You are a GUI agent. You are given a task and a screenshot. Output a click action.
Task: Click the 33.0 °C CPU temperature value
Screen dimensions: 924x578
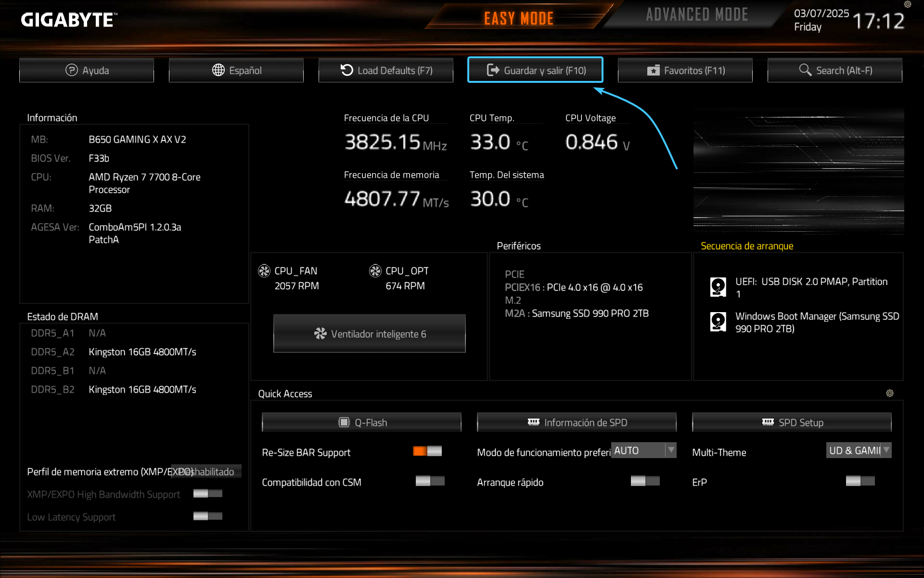(499, 142)
